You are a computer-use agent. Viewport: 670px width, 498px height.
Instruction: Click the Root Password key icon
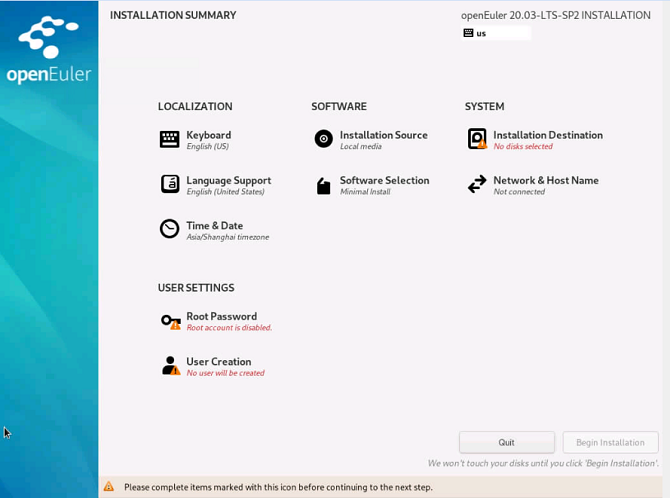(x=170, y=321)
